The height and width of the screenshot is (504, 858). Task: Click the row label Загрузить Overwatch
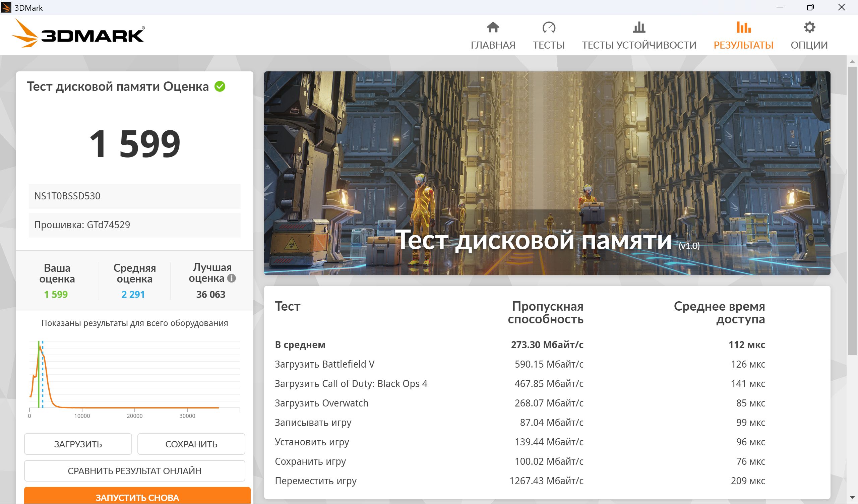321,403
